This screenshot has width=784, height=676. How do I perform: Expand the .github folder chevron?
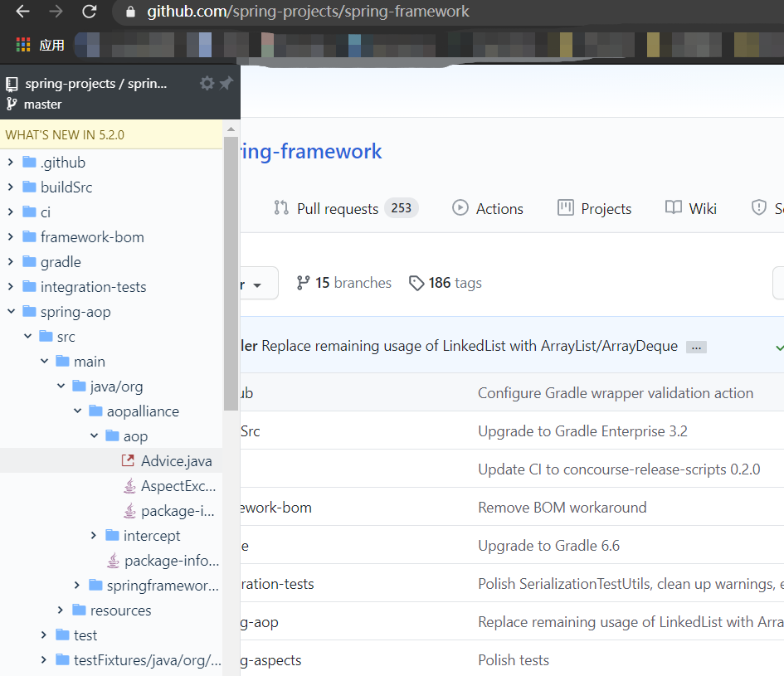pos(11,162)
